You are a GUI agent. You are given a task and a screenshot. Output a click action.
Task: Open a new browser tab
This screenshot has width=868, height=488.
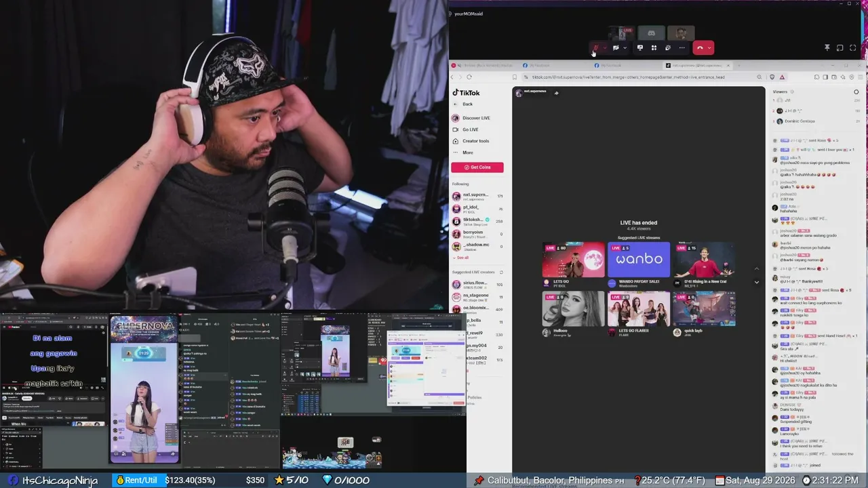(739, 66)
